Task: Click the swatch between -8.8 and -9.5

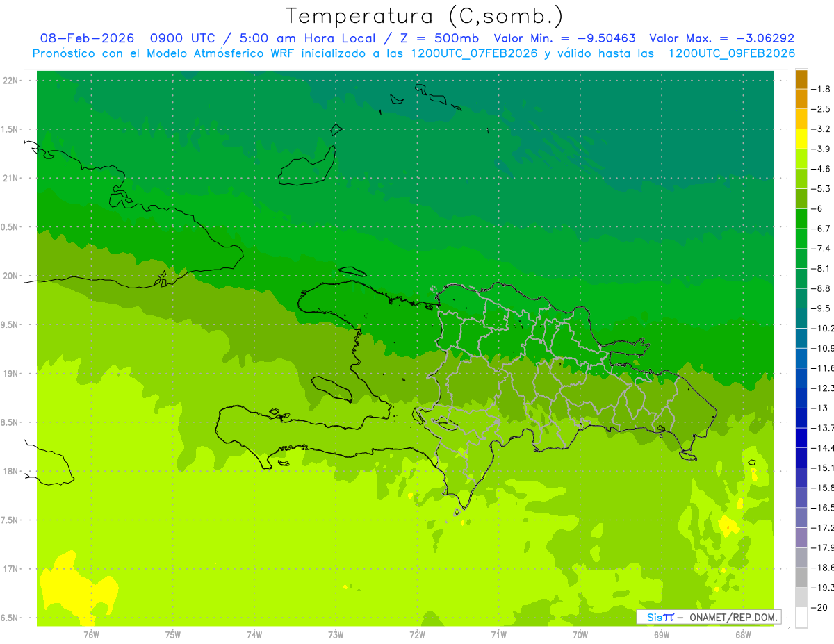Action: [x=801, y=299]
